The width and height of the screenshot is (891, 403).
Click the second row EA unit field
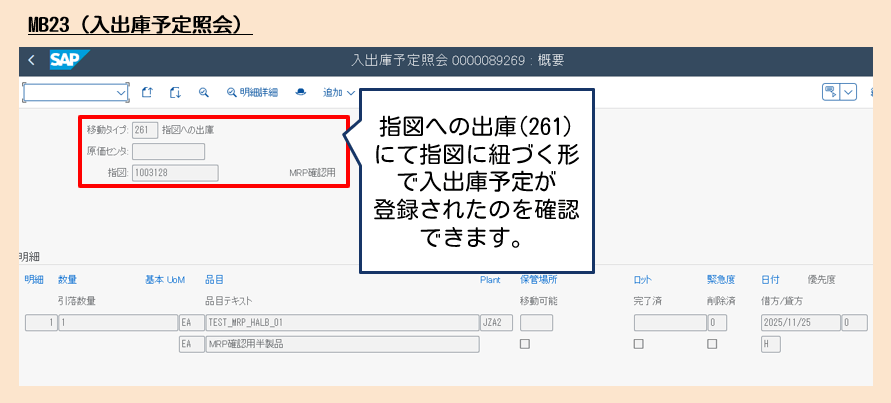[191, 344]
